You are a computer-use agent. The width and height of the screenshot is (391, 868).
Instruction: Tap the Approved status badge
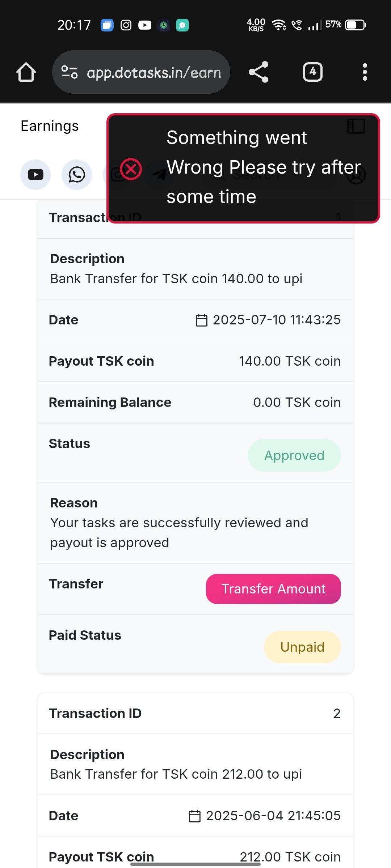[x=294, y=455]
